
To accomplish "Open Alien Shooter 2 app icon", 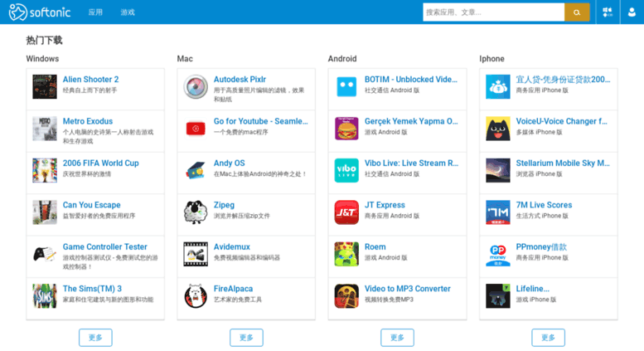I will coord(45,87).
